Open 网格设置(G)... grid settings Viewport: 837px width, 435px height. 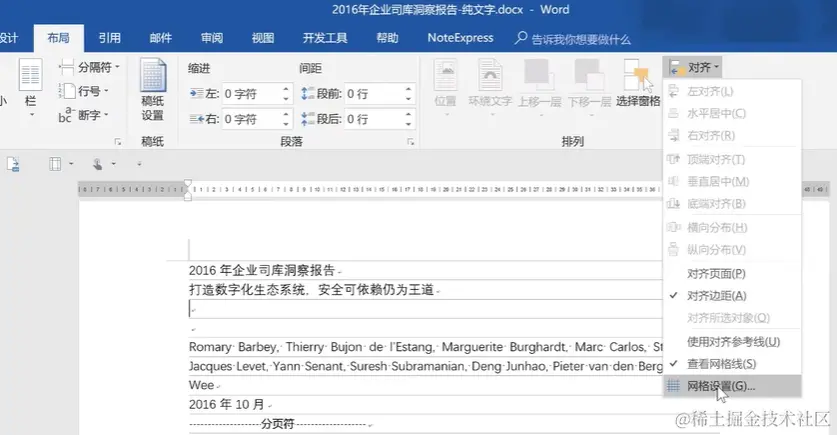[732, 386]
